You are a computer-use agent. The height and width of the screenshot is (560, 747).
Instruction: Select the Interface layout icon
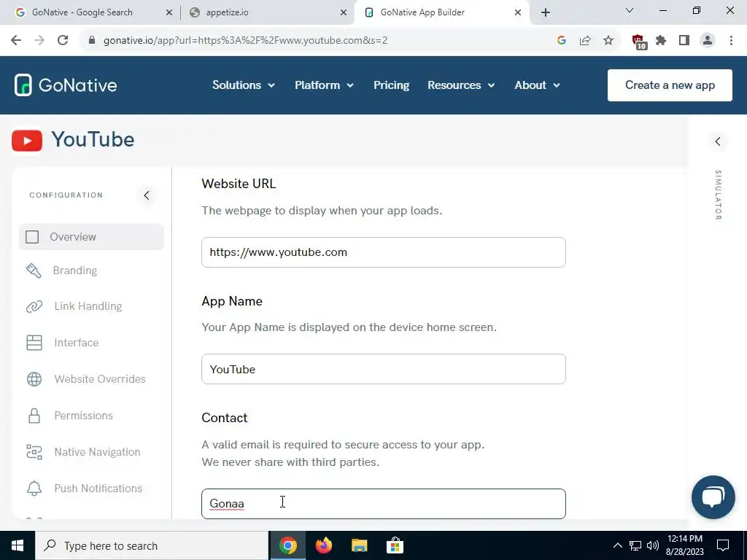(x=34, y=343)
